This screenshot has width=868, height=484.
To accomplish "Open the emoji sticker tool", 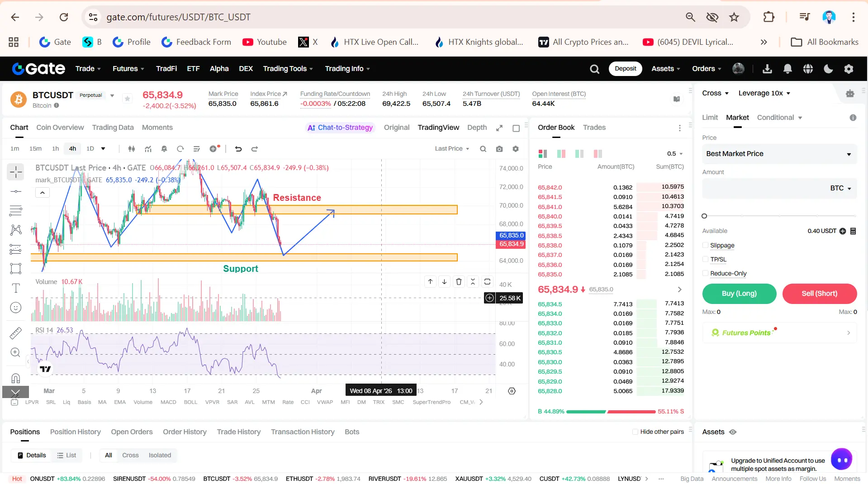I will pos(16,308).
